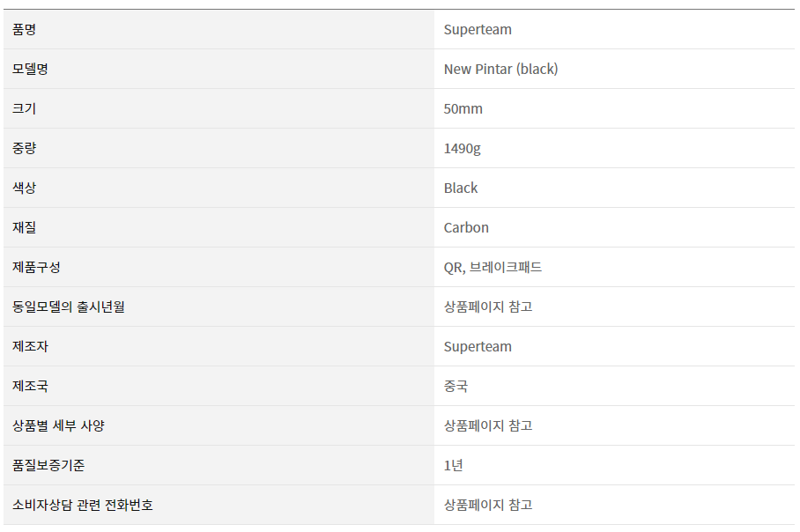Select the Black color value
Viewport: 800px width, 532px height.
click(460, 188)
